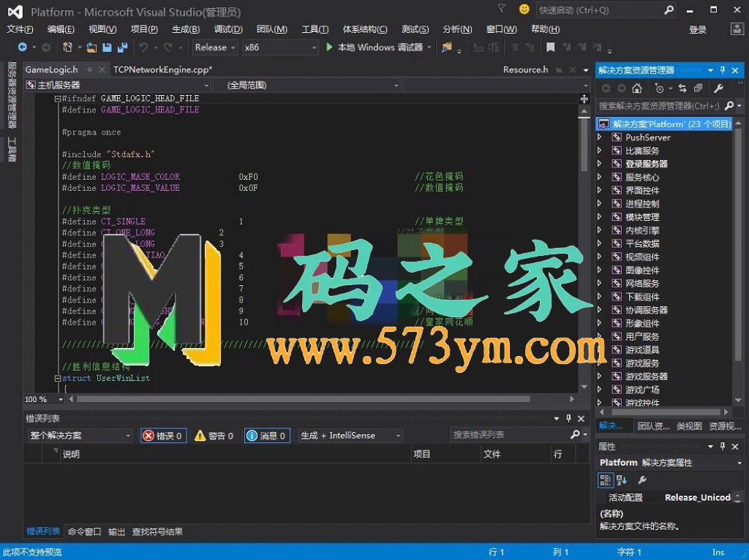Open the 文件(F) menu
Image resolution: width=749 pixels, height=560 pixels.
[x=20, y=29]
